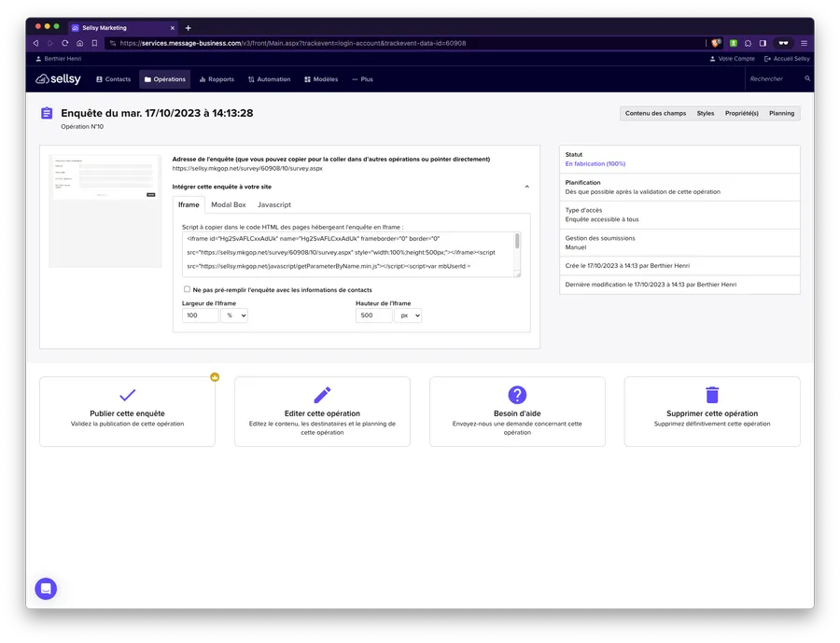Click the browser address bar URL

click(292, 43)
